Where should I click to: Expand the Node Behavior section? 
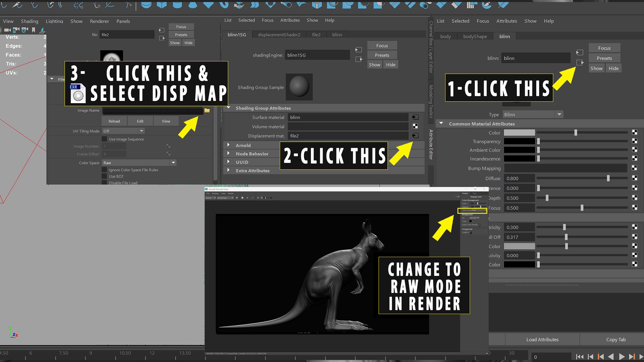(228, 154)
